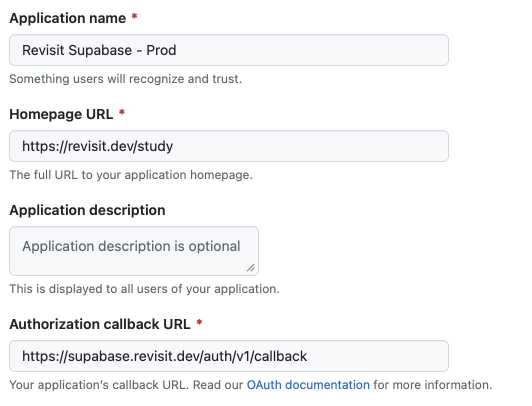Image resolution: width=532 pixels, height=406 pixels.
Task: Open the OAuth documentation link
Action: click(308, 385)
